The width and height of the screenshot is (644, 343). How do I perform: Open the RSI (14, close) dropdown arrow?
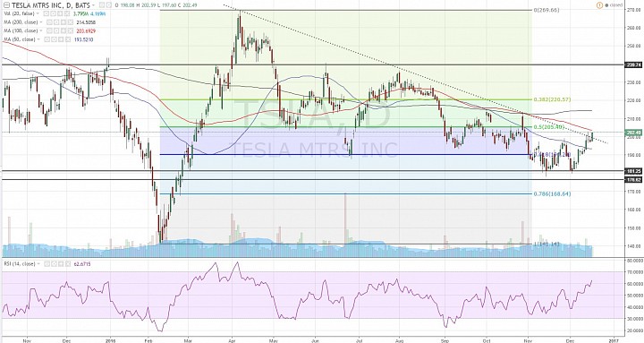coord(38,264)
